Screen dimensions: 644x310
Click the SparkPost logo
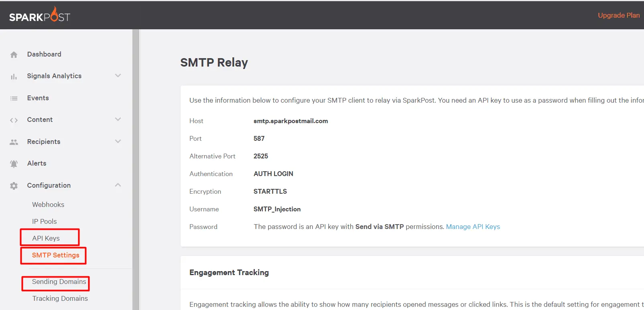[40, 15]
